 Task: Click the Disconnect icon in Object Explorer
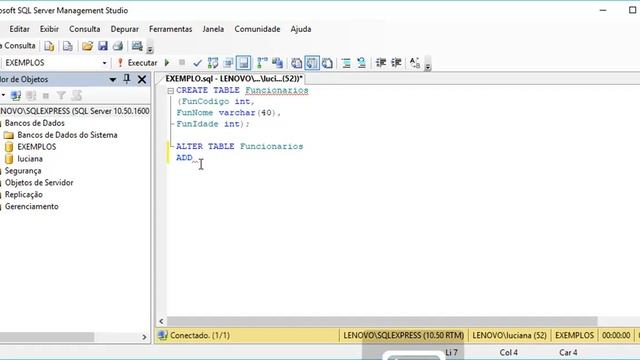31,96
